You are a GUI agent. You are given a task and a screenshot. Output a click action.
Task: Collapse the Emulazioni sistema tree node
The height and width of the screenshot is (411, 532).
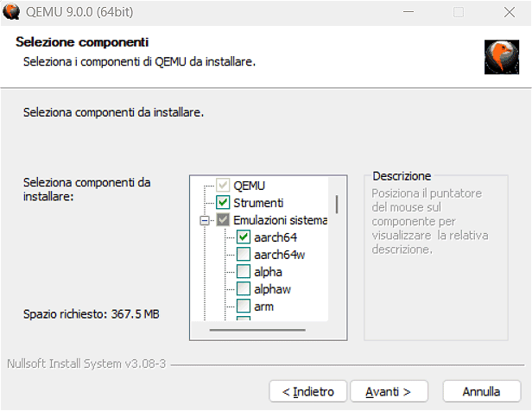click(x=205, y=221)
